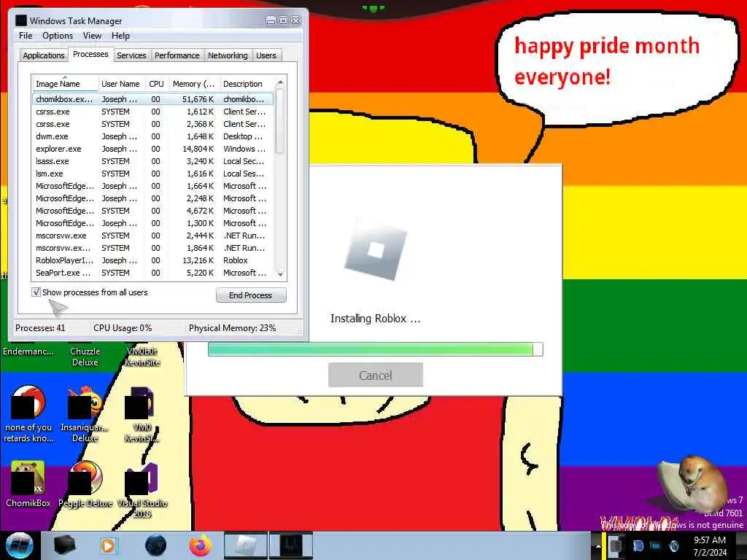Sort processes by User Name column
Screen dimensions: 747x560
pos(120,84)
